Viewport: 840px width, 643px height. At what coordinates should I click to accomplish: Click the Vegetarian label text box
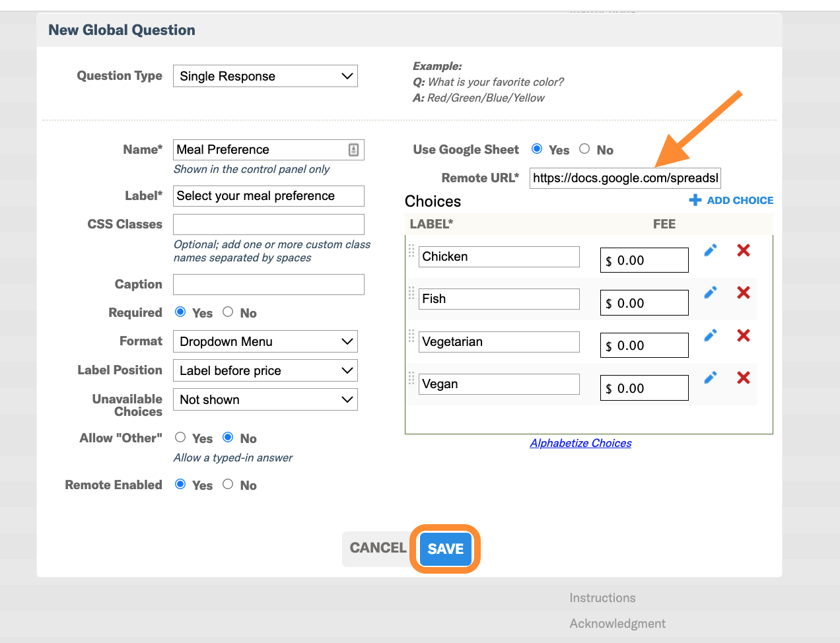coord(499,342)
